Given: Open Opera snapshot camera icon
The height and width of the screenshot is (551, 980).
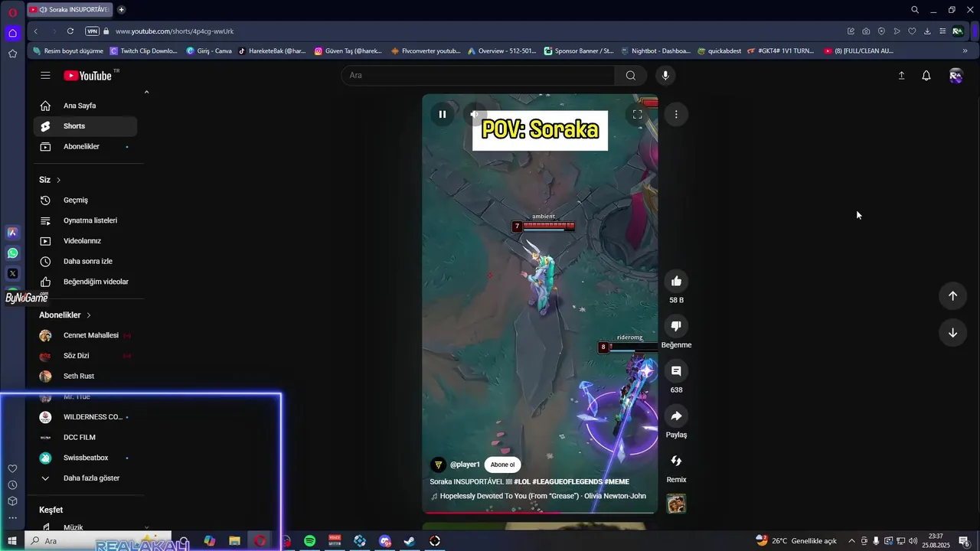Looking at the screenshot, I should click(866, 31).
